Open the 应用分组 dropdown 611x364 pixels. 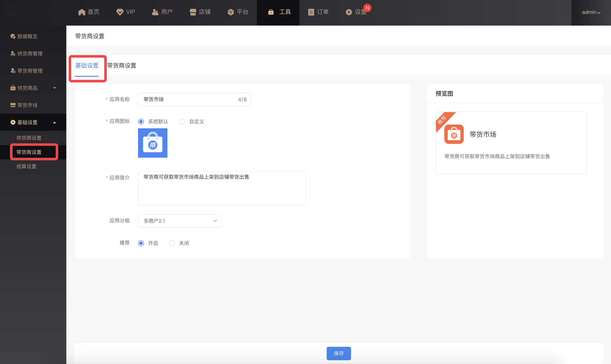pyautogui.click(x=180, y=221)
